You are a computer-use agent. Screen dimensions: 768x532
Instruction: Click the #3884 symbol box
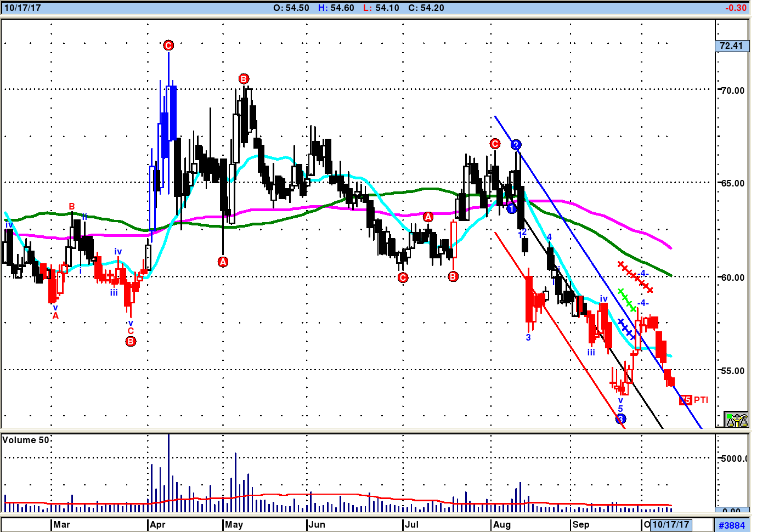(x=732, y=525)
